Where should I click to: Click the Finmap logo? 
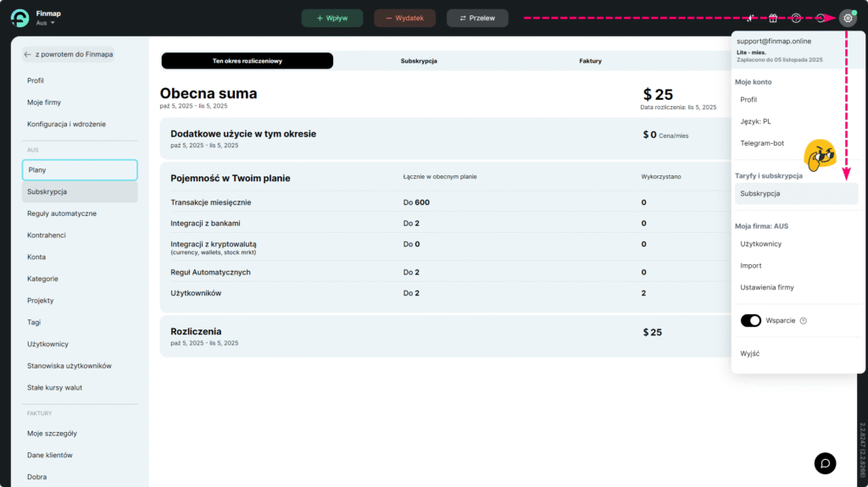click(19, 18)
